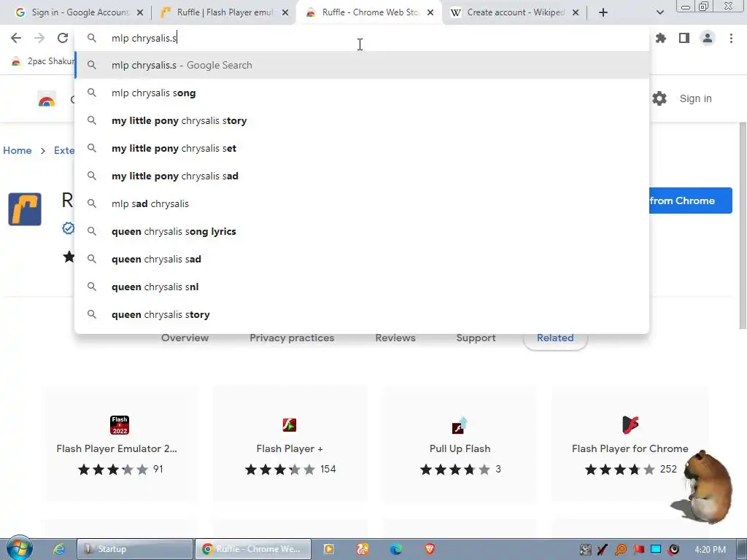The width and height of the screenshot is (747, 560).
Task: Go back using the browser back arrow
Action: coord(16,38)
